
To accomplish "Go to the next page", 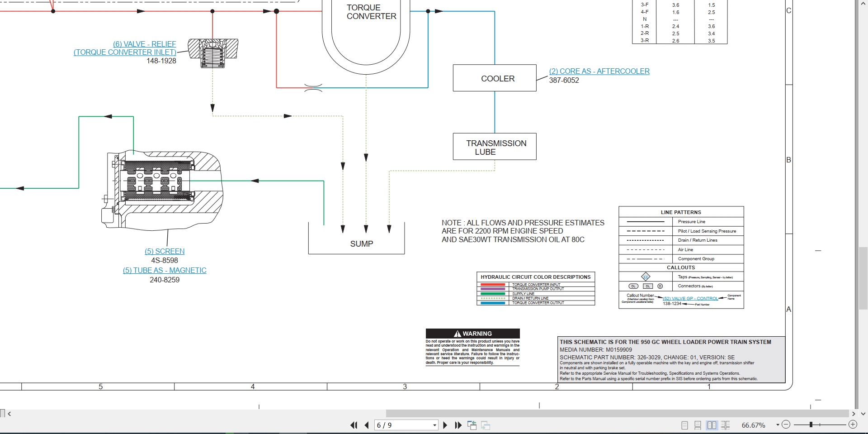I will (445, 425).
